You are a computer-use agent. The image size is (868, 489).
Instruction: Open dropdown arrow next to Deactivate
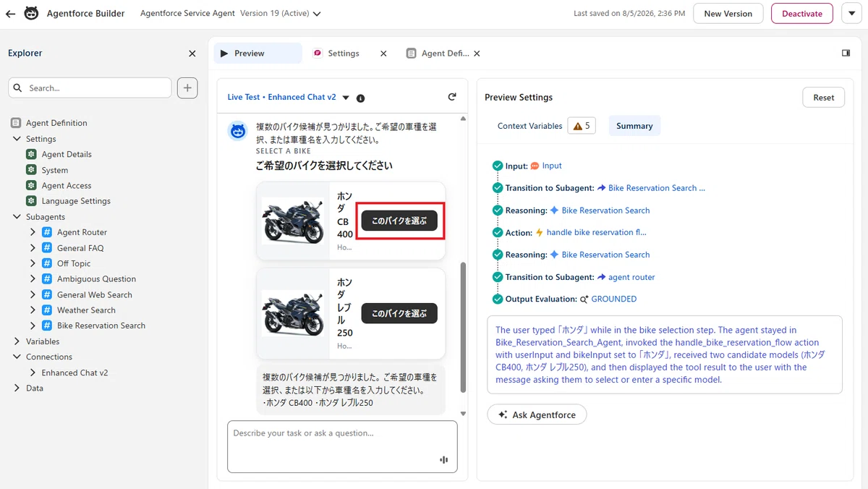click(851, 13)
